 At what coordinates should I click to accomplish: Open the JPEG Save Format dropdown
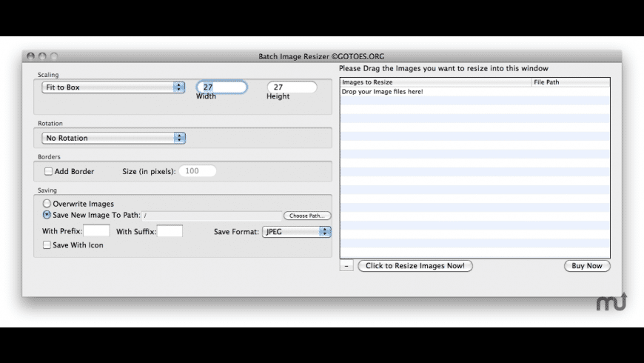297,232
